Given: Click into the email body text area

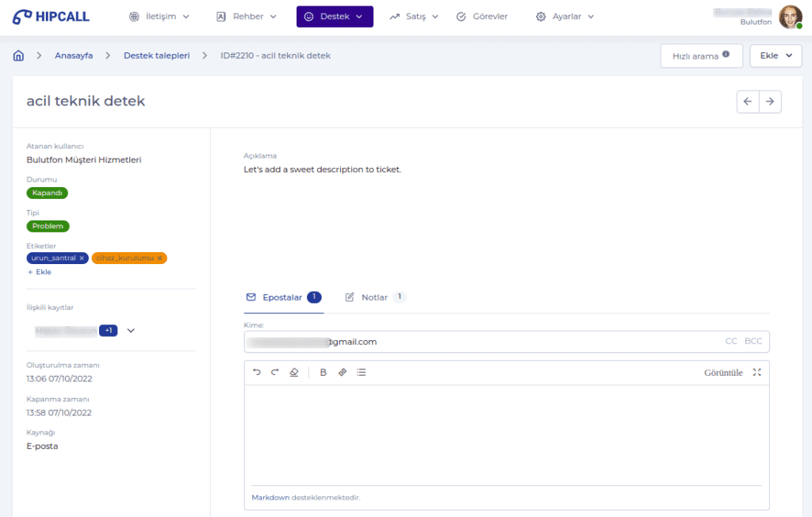Looking at the screenshot, I should coord(506,432).
